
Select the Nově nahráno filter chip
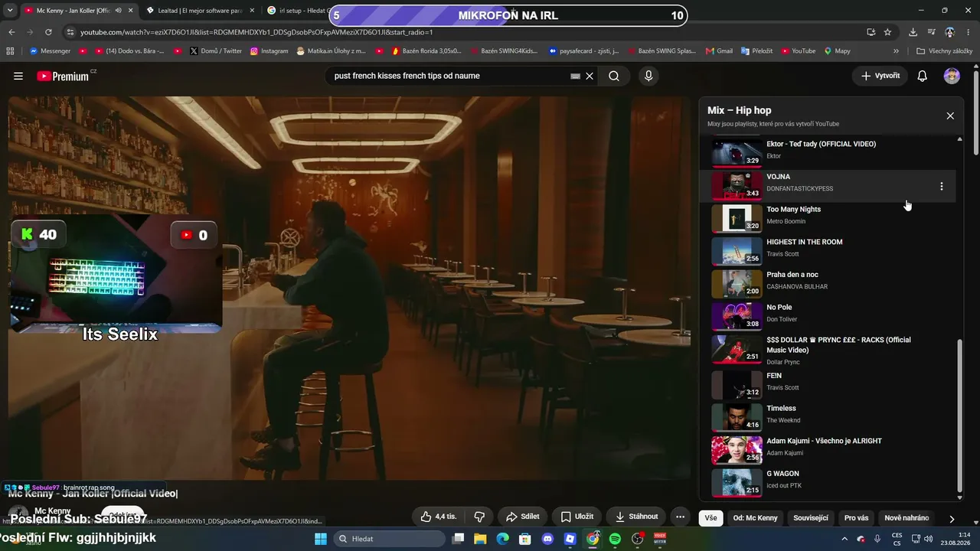coord(906,518)
